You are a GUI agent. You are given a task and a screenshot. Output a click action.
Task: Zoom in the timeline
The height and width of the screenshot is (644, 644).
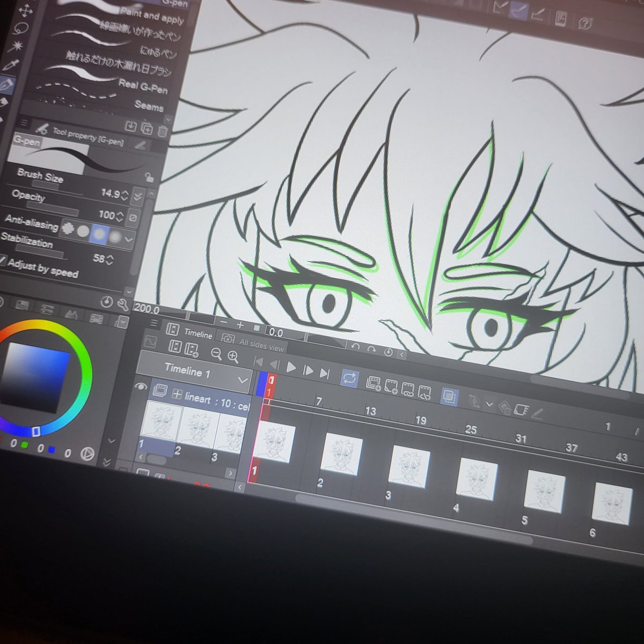232,356
